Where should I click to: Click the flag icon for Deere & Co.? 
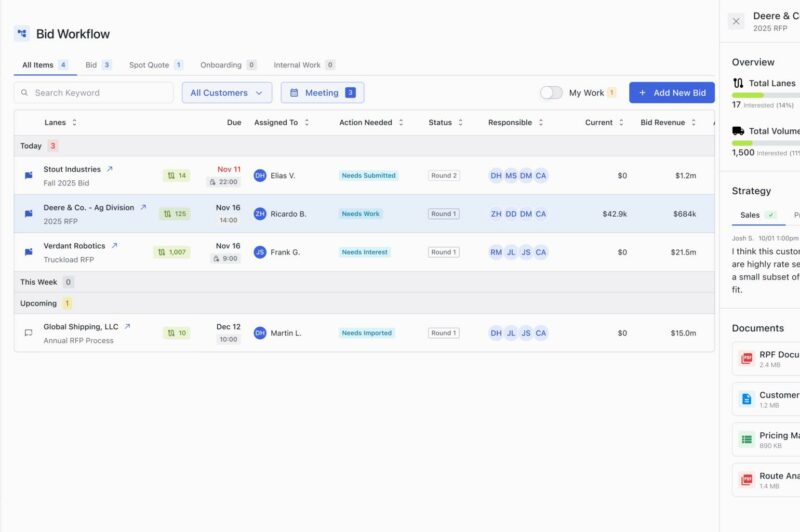coord(29,214)
